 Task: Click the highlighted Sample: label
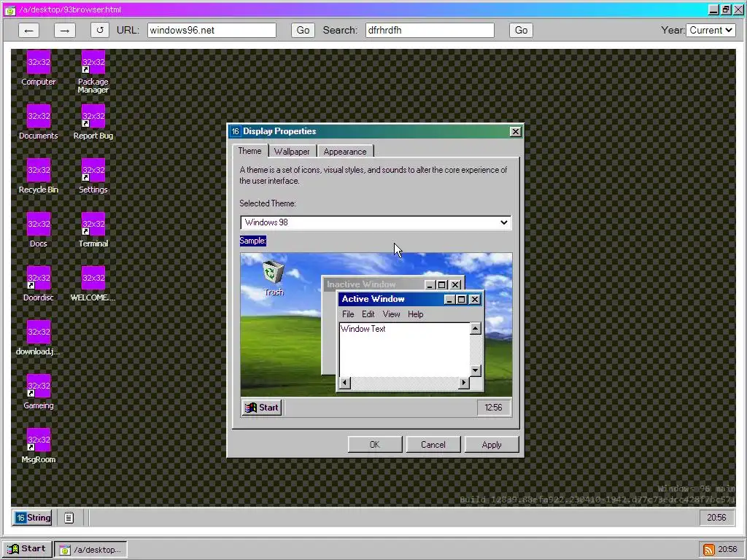253,241
